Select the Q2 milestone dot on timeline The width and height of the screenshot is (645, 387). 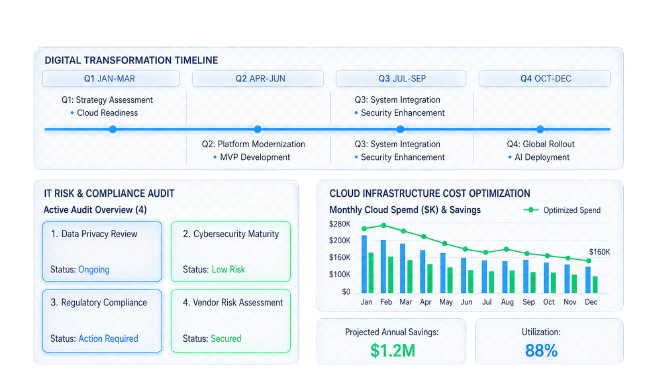(x=258, y=129)
